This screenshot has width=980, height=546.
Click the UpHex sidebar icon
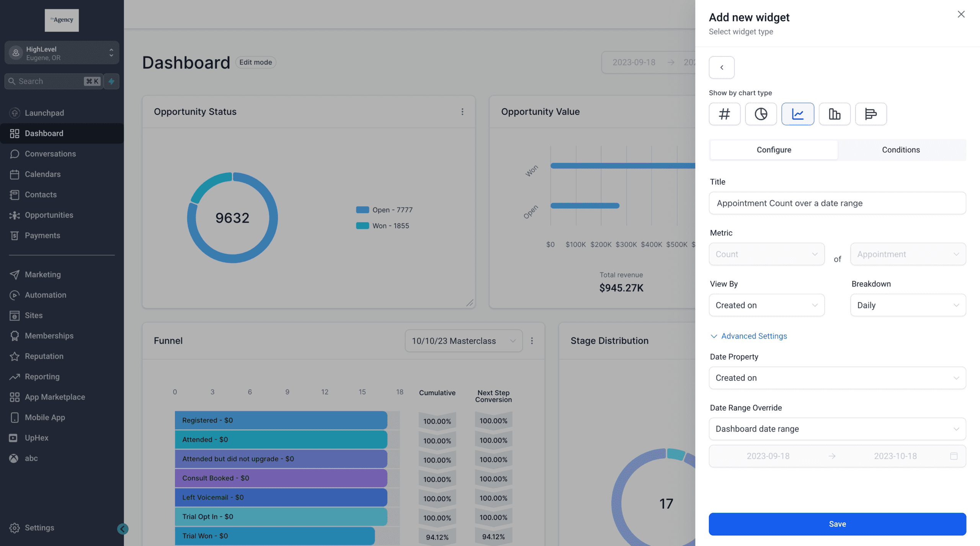click(13, 438)
